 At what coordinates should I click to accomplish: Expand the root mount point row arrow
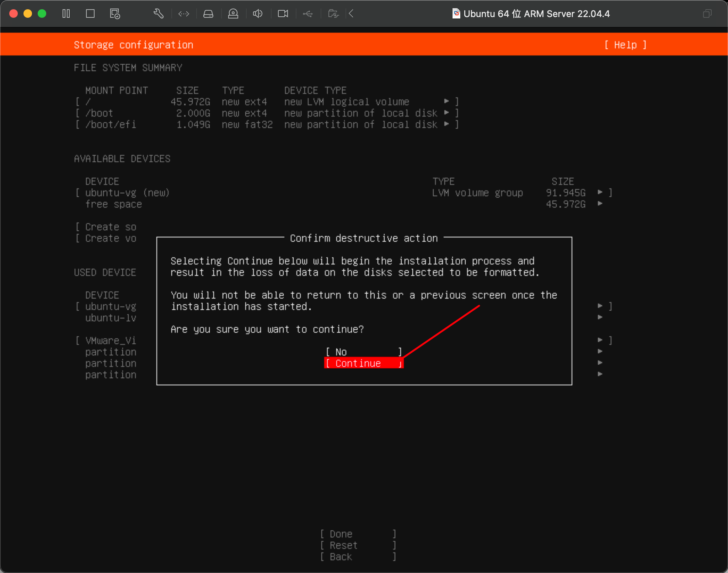click(x=446, y=101)
